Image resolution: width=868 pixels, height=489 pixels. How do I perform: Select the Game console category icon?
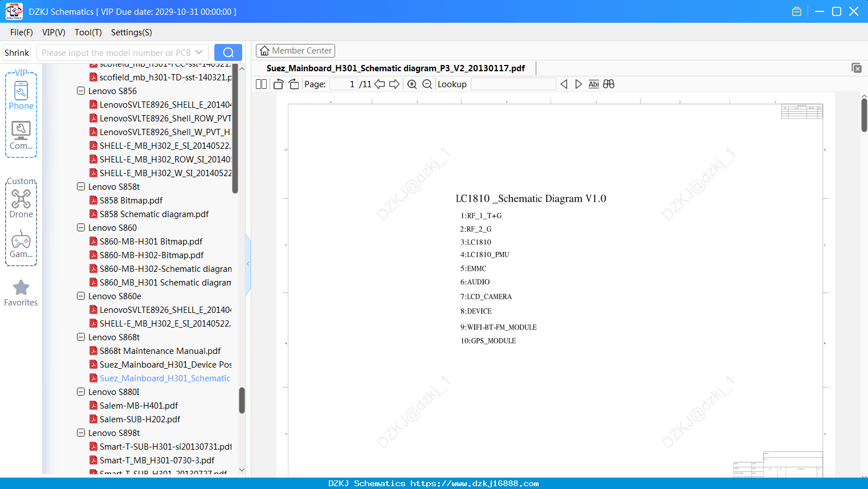[21, 244]
